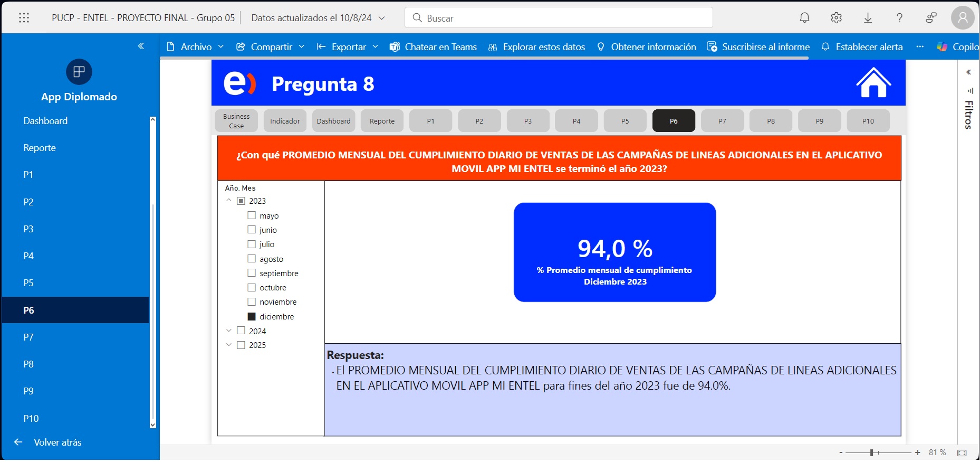Click Chatear en Teams

(433, 46)
